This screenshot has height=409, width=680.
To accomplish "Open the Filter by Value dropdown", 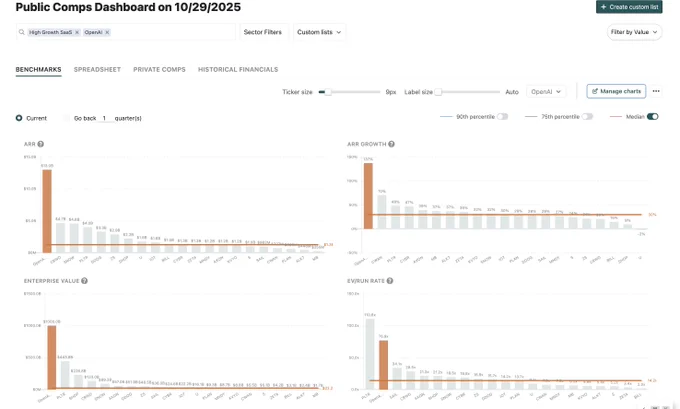I will pyautogui.click(x=634, y=32).
